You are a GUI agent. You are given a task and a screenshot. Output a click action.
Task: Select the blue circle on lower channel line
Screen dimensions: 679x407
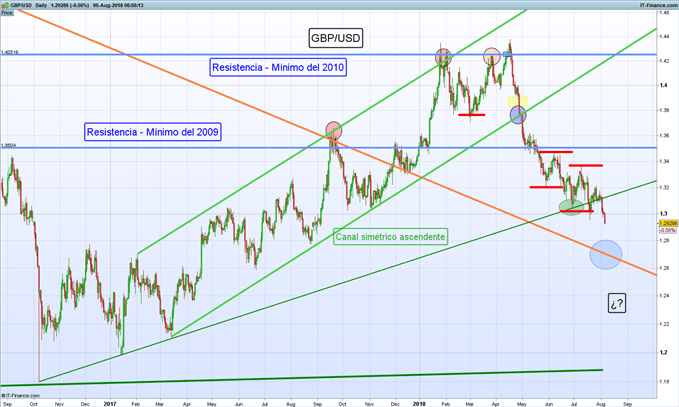point(518,115)
